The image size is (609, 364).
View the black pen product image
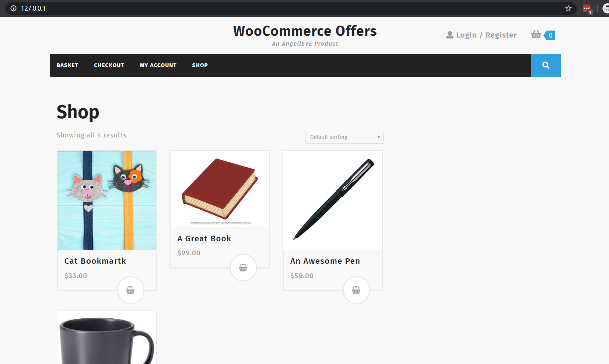click(x=333, y=200)
